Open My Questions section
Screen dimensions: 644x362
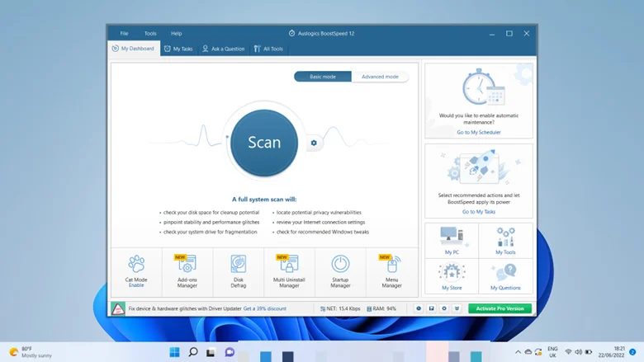pos(505,277)
